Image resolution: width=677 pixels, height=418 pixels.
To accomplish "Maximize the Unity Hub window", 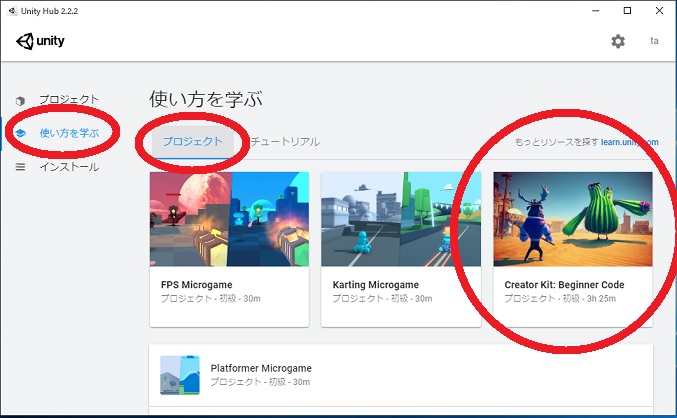I will point(627,10).
